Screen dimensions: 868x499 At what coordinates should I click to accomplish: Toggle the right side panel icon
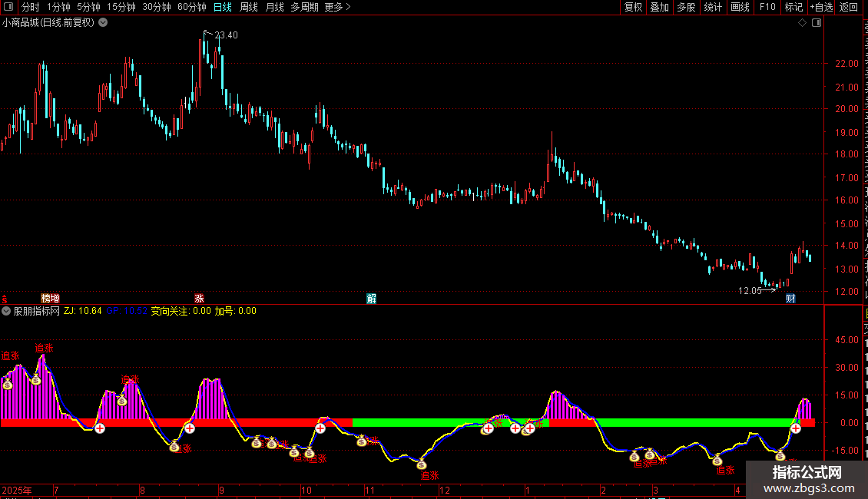pos(817,23)
